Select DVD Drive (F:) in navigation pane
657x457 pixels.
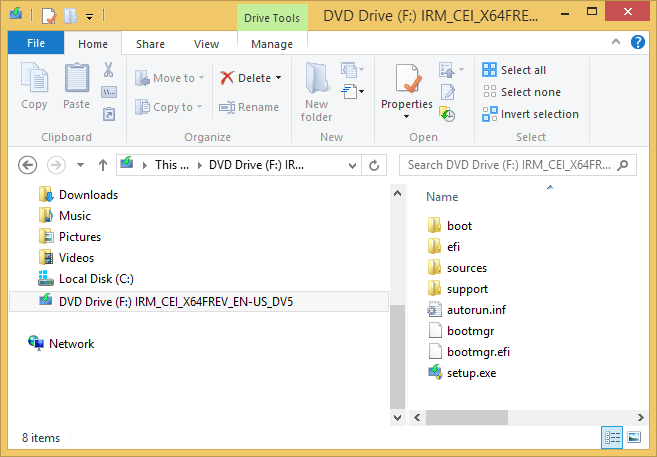click(199, 302)
